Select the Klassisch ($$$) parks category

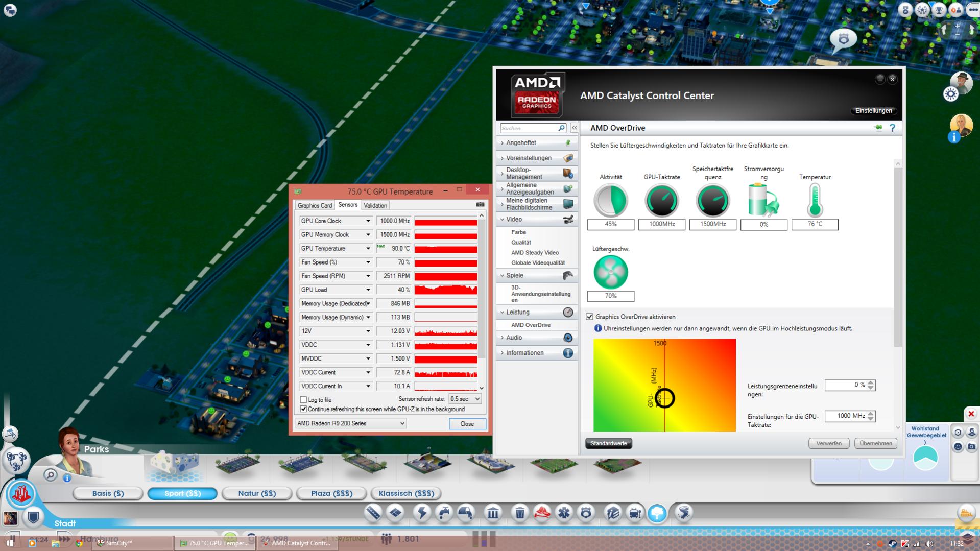point(407,493)
